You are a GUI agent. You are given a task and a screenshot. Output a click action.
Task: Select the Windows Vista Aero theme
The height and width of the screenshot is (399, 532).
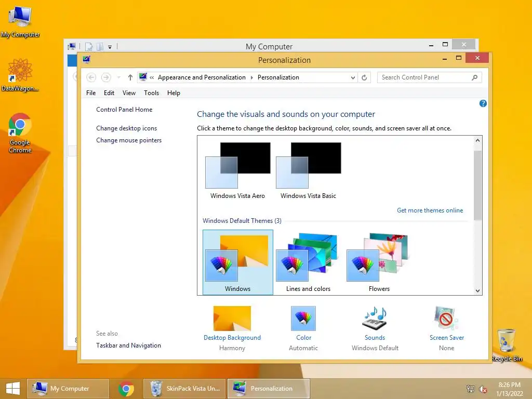click(x=237, y=170)
